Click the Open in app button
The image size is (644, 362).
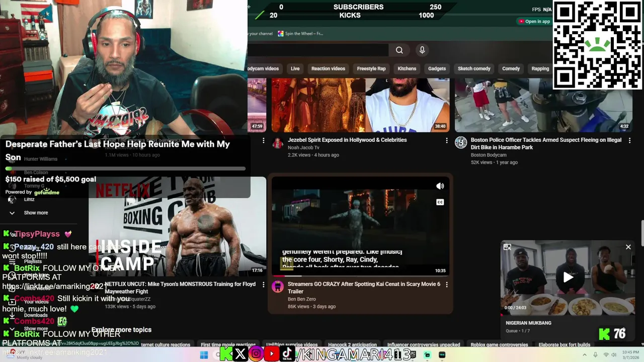tap(535, 21)
